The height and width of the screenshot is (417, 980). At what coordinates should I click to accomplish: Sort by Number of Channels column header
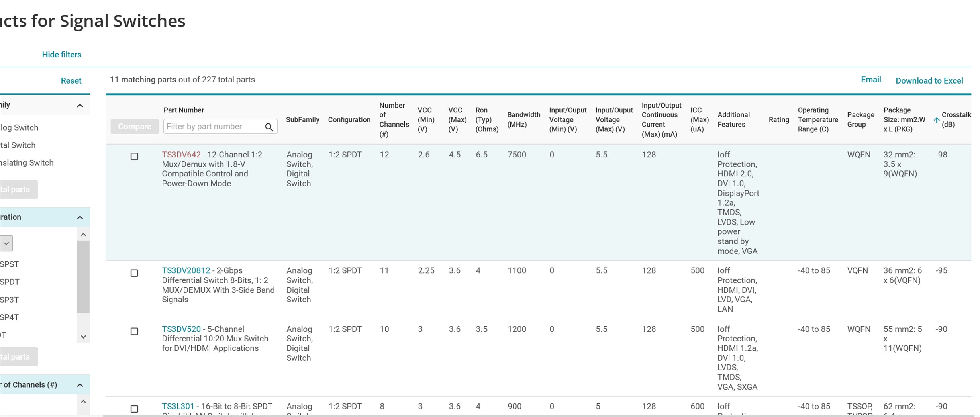click(x=394, y=120)
